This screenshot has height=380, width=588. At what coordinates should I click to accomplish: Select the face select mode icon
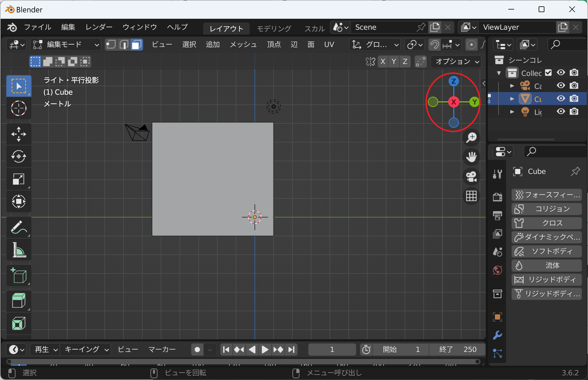(x=137, y=45)
